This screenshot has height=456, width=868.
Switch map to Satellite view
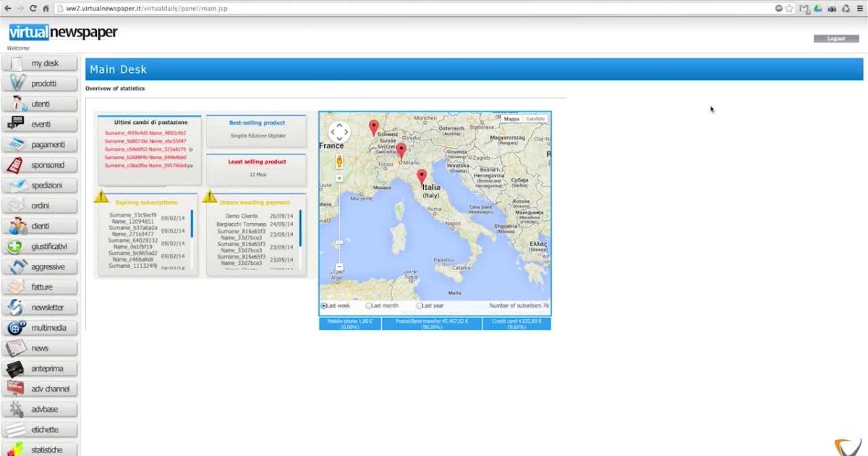pos(535,119)
